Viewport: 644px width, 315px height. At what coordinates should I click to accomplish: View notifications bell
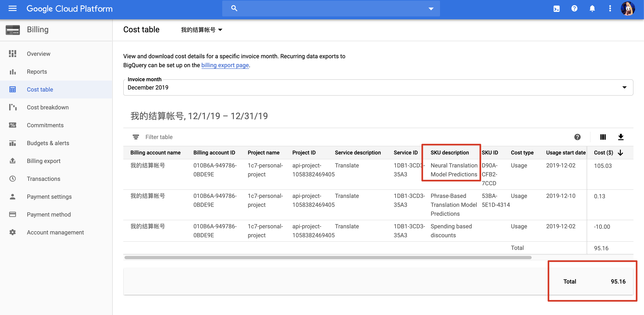pyautogui.click(x=592, y=9)
